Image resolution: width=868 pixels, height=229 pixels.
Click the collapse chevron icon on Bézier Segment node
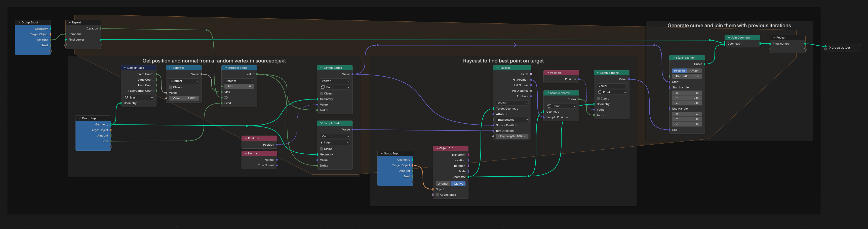coord(674,58)
